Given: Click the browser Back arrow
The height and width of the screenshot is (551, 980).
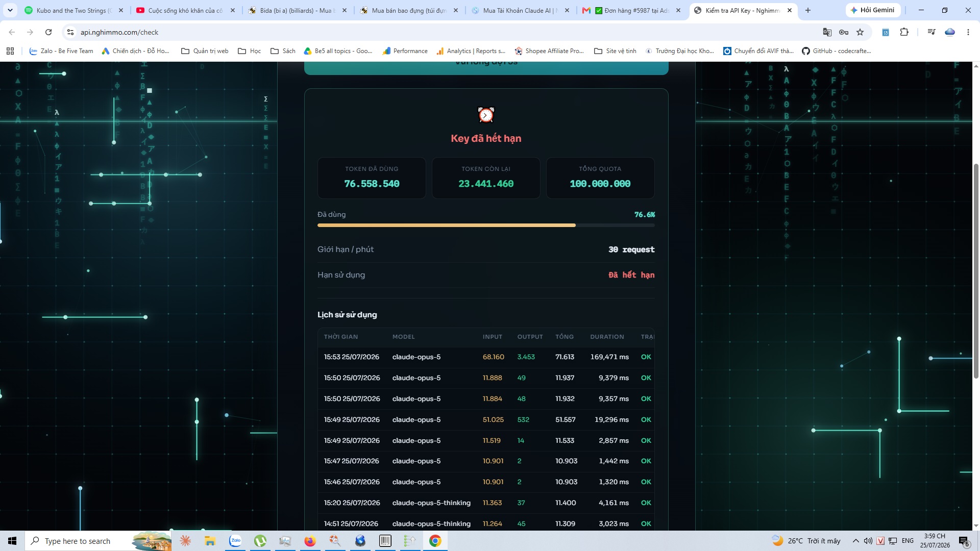Looking at the screenshot, I should [12, 32].
